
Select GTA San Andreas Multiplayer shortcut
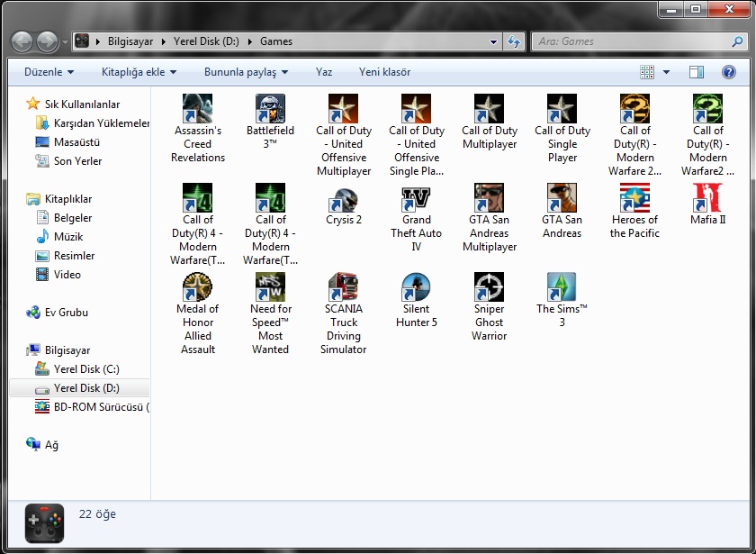pos(489,218)
